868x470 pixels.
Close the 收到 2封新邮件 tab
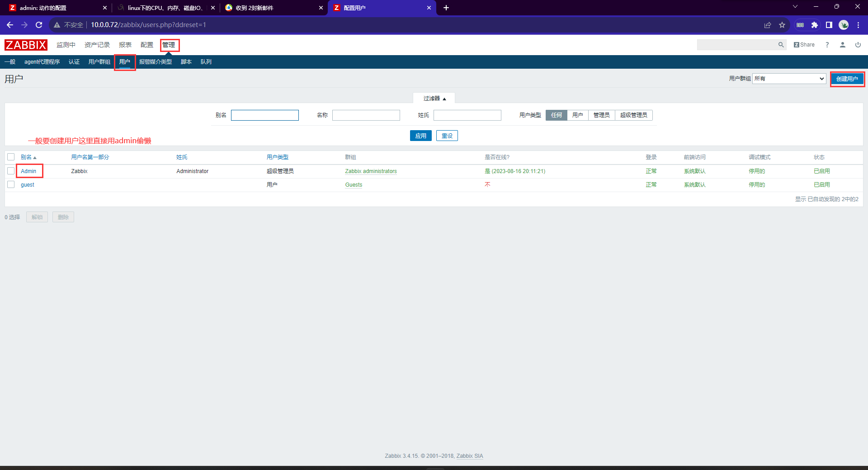(x=321, y=8)
